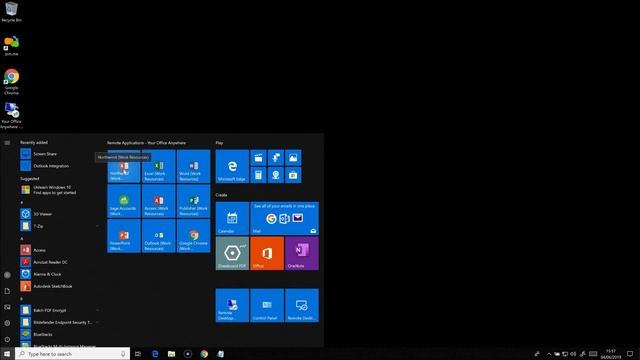Open Task View on the taskbar
The height and width of the screenshot is (360, 640).
[x=138, y=354]
